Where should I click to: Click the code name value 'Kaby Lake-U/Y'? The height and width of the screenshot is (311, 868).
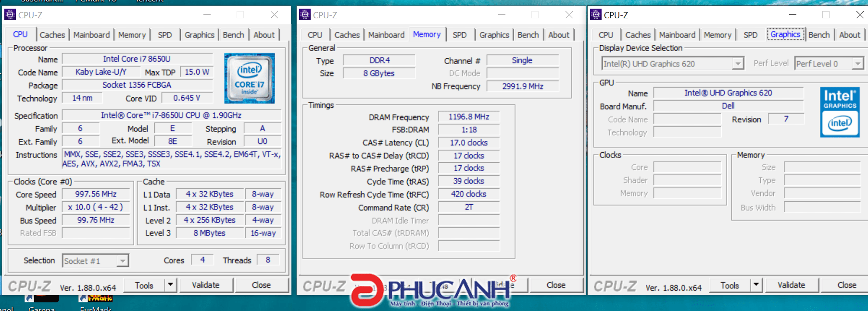point(101,72)
